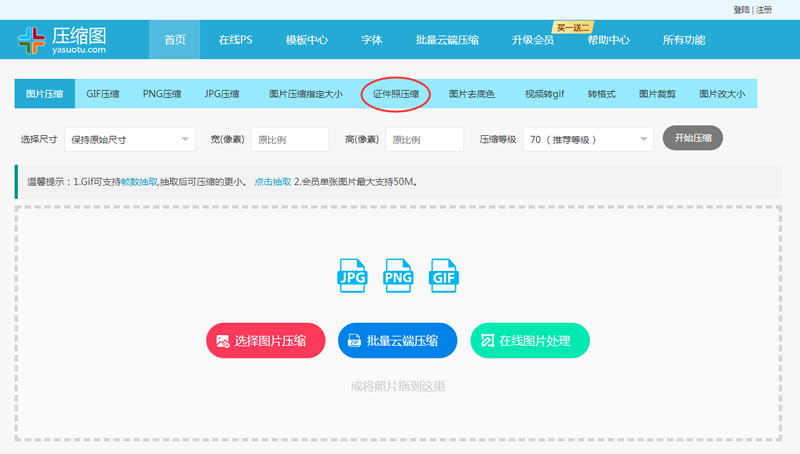Open the 图片去底色 tab
Image resolution: width=800 pixels, height=454 pixels.
(471, 94)
